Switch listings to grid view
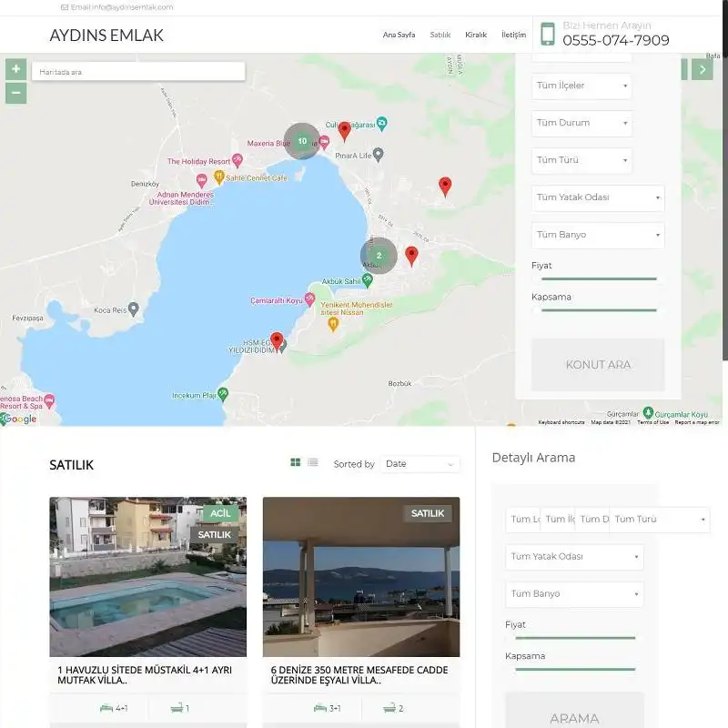Screen dimensions: 728x728 (294, 462)
